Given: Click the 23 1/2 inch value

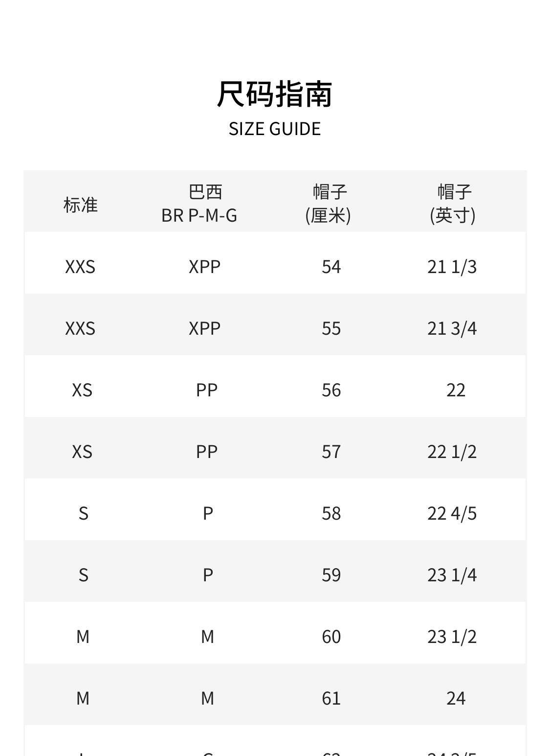Looking at the screenshot, I should [452, 637].
